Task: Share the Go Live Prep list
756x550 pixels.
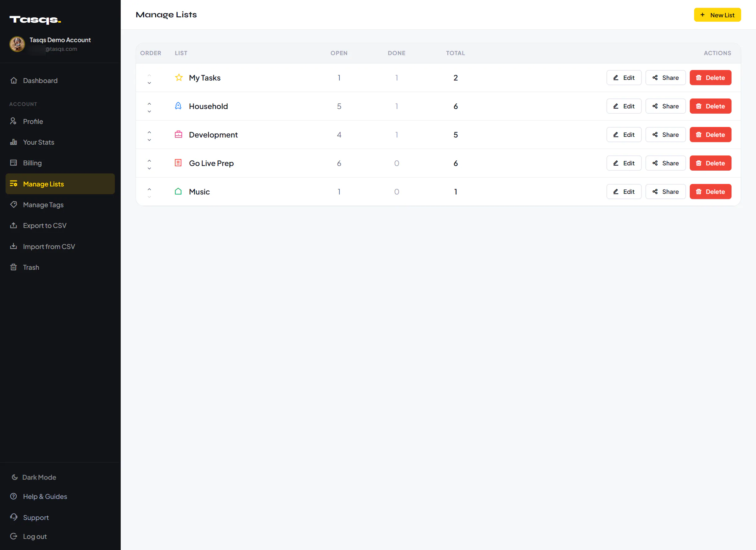Action: point(665,163)
